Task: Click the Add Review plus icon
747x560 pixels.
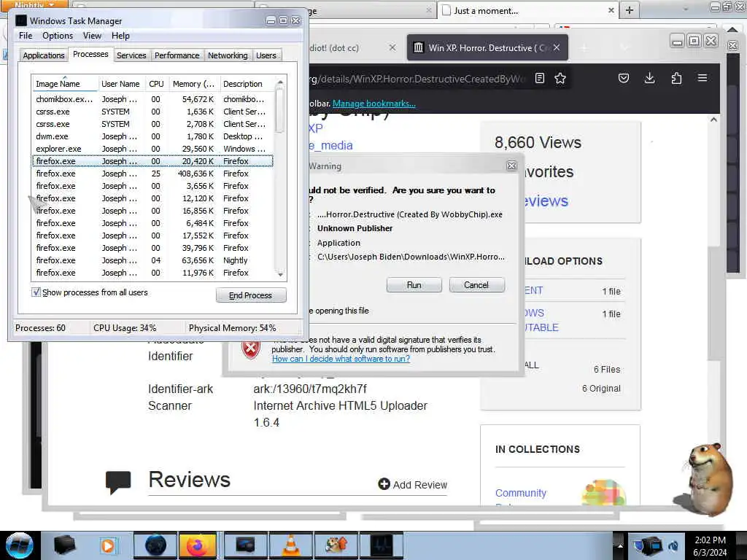Action: [x=384, y=484]
